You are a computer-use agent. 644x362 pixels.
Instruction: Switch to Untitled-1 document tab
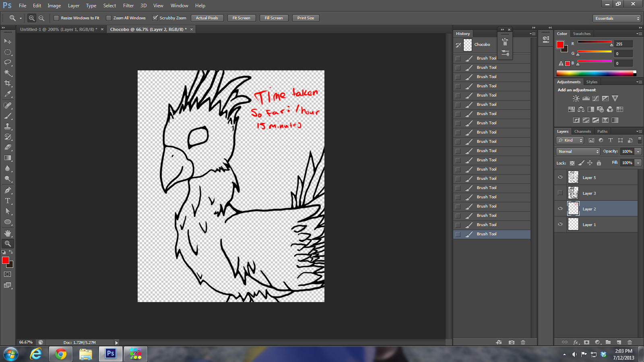(x=59, y=29)
